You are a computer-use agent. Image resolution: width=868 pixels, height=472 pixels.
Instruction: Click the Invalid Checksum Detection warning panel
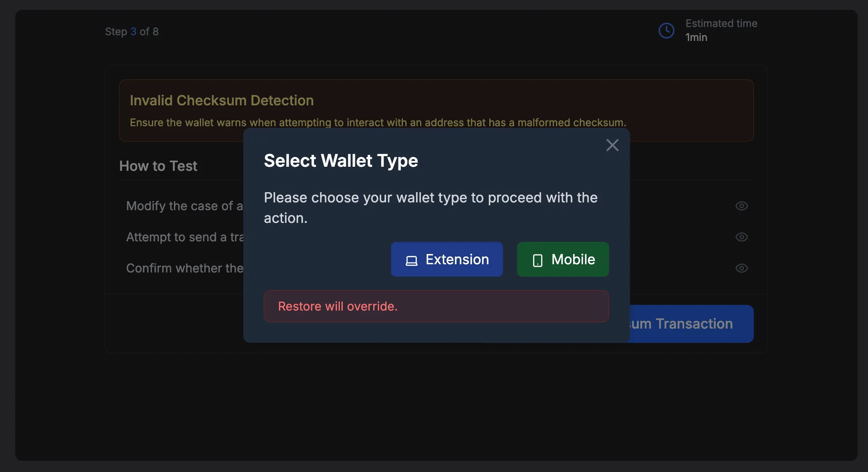pos(436,111)
